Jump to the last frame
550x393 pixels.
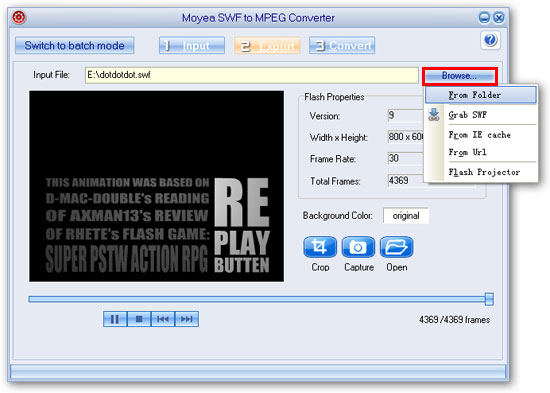tap(187, 319)
